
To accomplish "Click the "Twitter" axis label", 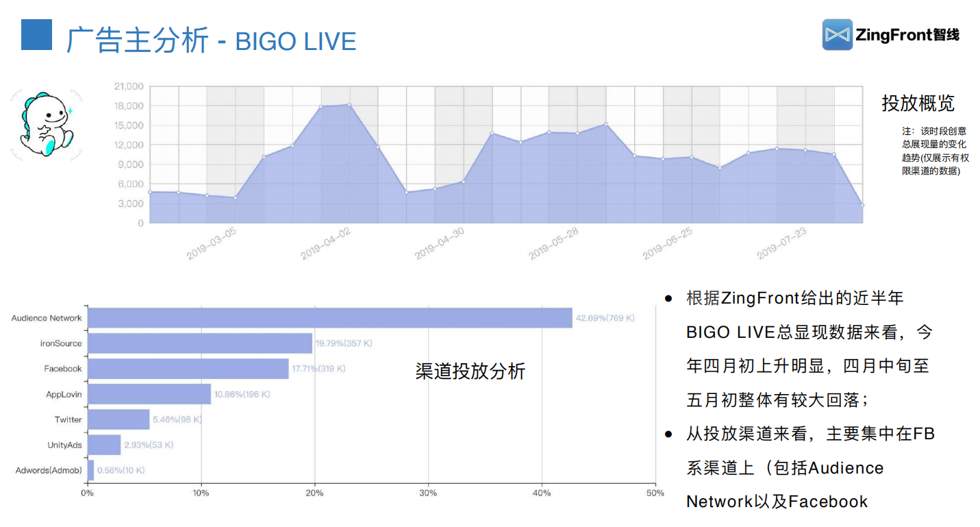I will tap(68, 419).
